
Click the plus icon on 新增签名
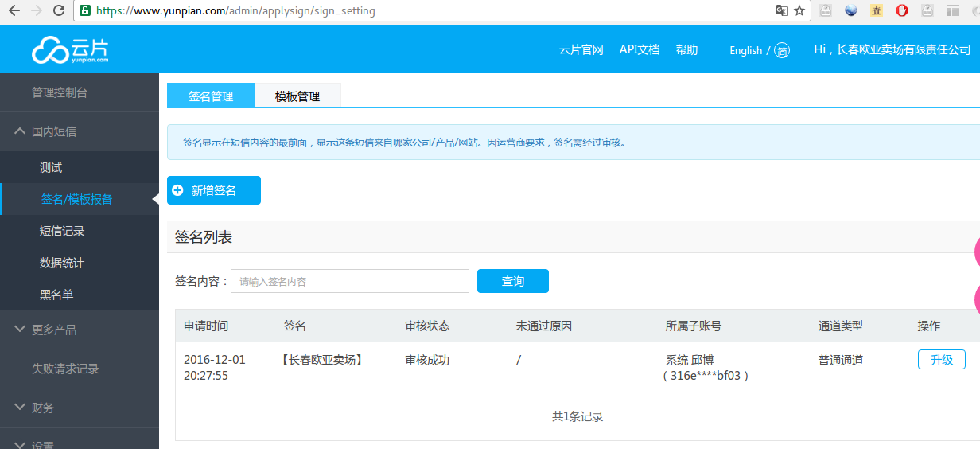(x=178, y=190)
